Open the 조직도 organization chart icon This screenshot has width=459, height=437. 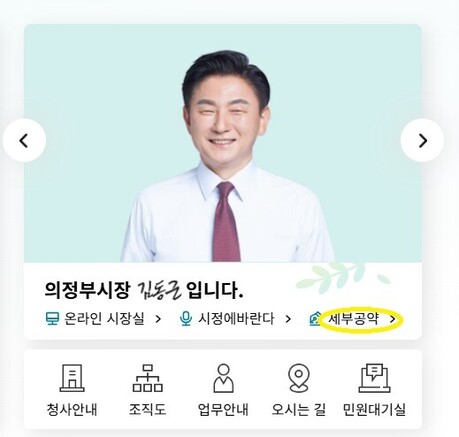point(147,378)
